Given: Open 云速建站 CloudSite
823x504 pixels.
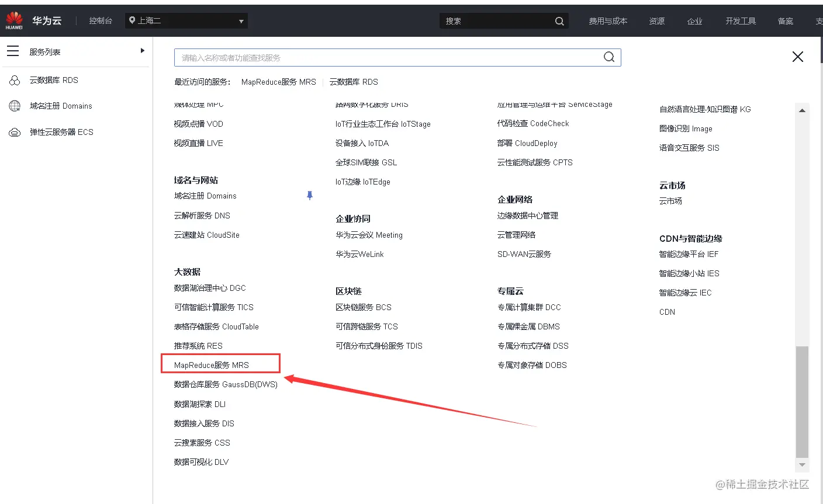Looking at the screenshot, I should point(206,235).
